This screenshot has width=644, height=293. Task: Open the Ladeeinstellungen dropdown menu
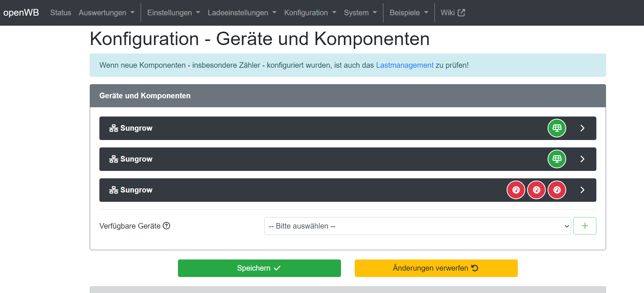[242, 13]
